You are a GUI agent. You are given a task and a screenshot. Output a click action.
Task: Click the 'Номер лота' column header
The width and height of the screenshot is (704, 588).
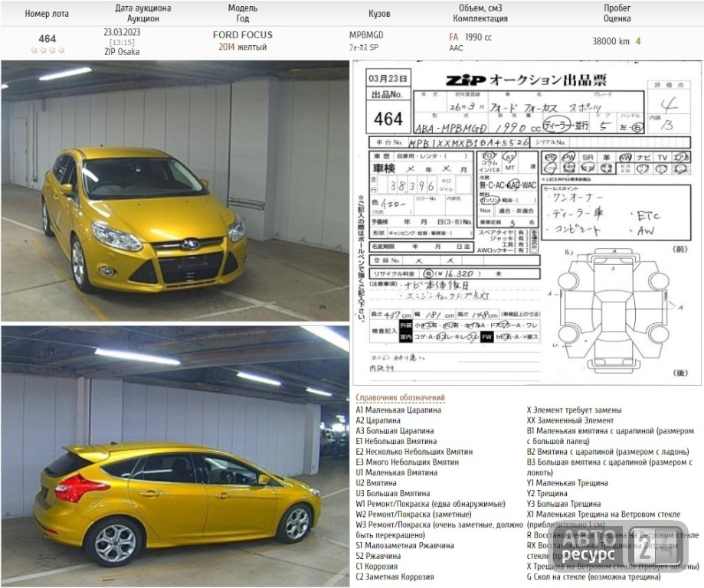[47, 14]
